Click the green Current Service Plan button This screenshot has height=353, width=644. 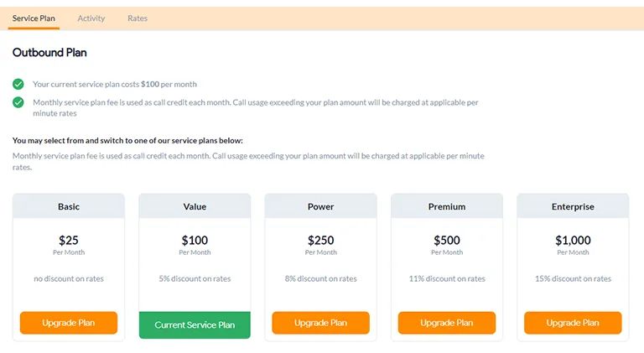point(195,324)
